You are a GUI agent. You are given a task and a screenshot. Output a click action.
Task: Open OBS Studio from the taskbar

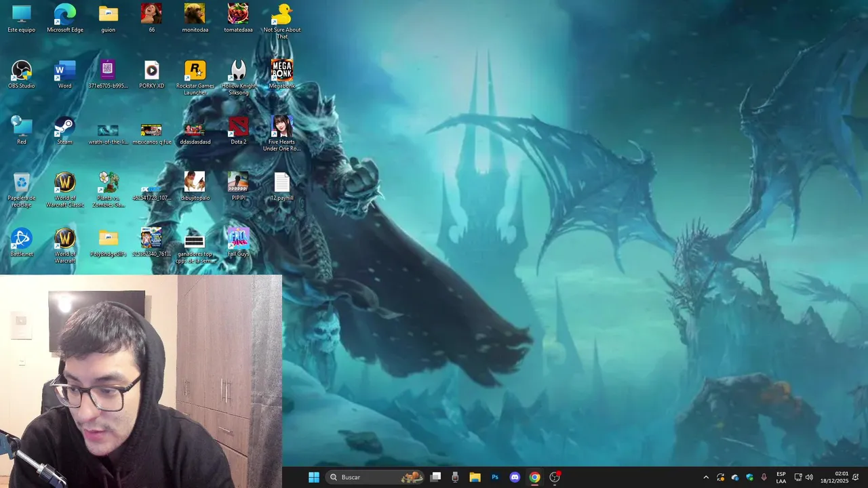point(555,477)
